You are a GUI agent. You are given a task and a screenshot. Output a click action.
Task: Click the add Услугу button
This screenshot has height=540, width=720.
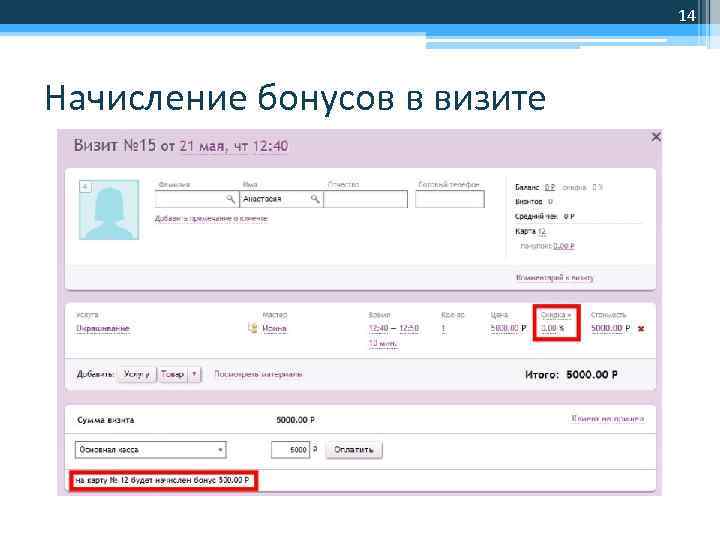(x=137, y=375)
